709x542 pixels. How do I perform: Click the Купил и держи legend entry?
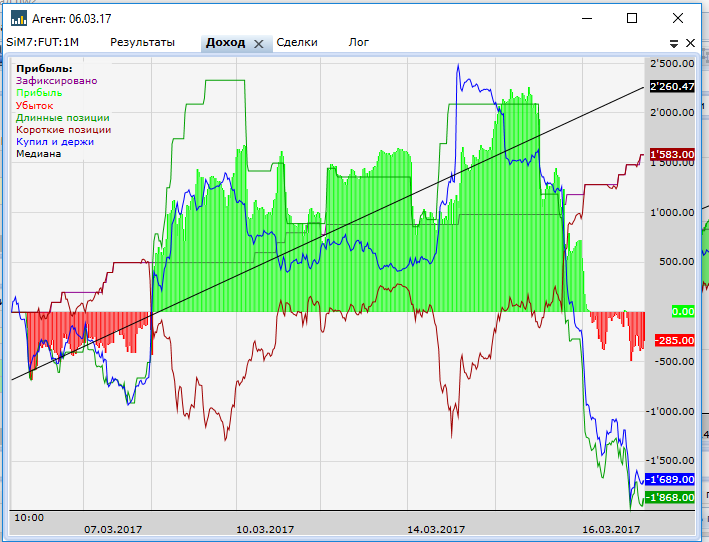[55, 141]
